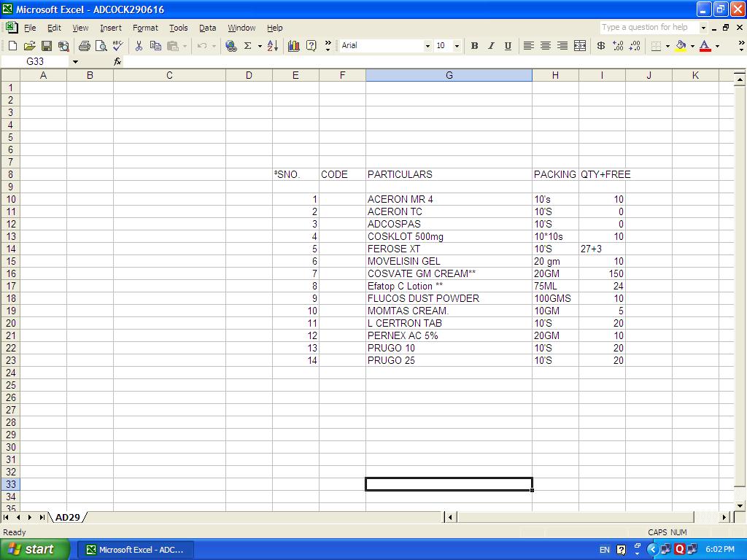Click the horizontal scrollbar right arrow

(724, 517)
